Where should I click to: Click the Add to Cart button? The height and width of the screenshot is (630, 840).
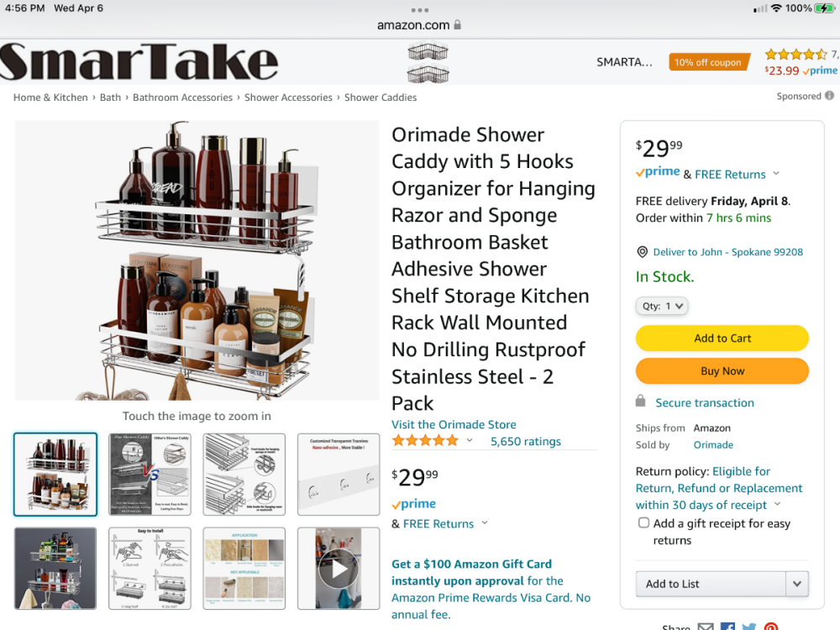tap(722, 338)
